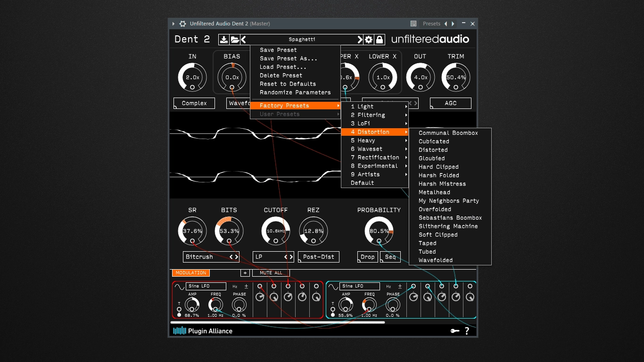
Task: Choose Randomize Parameters from menu
Action: [295, 92]
